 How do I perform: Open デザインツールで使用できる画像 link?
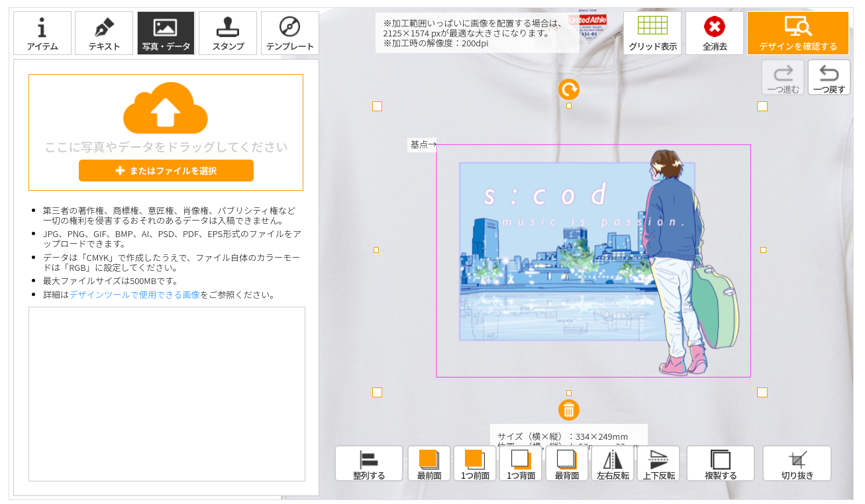134,295
